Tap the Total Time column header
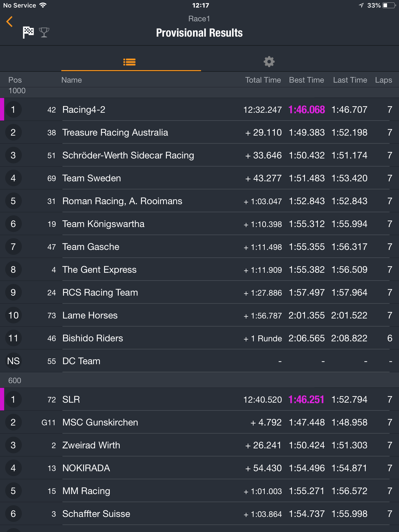 (263, 80)
